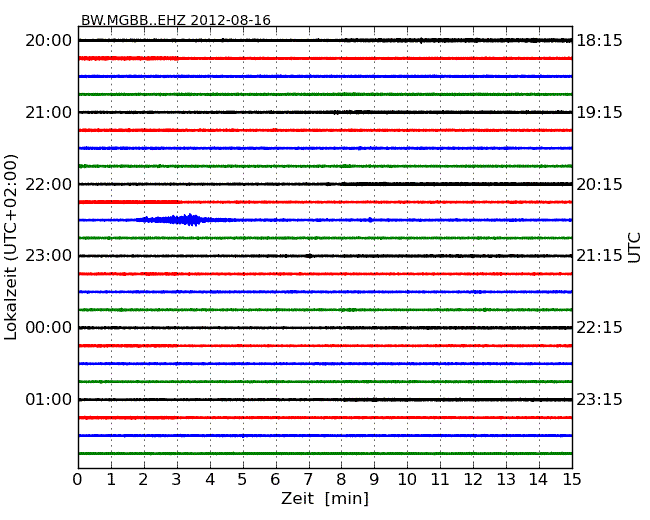Click x-axis tick label 3
Screen dimensions: 650x520
point(177,479)
